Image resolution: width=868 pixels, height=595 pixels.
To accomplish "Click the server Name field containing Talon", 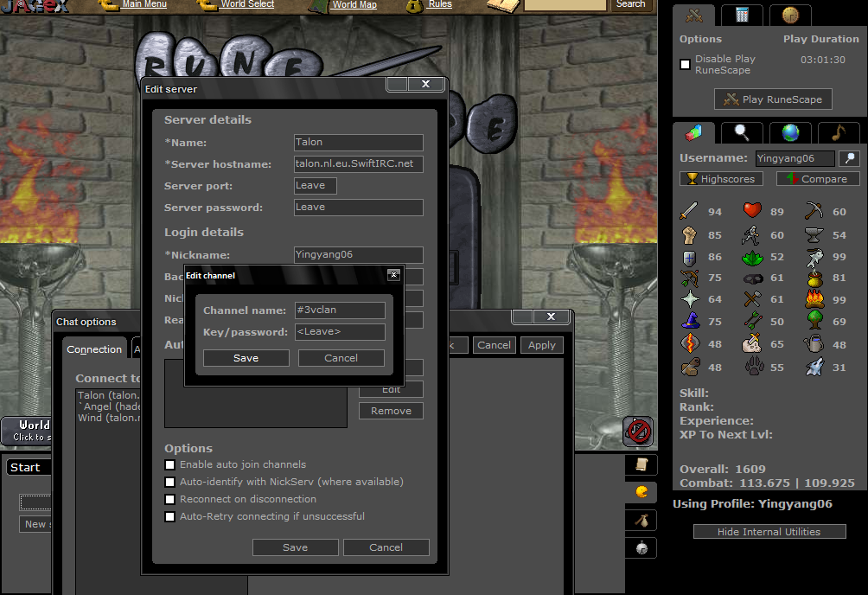I will click(358, 143).
